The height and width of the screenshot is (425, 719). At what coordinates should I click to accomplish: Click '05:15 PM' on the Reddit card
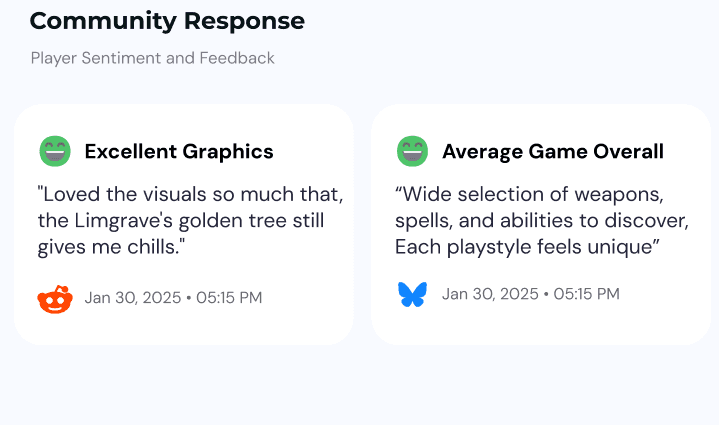pos(229,298)
